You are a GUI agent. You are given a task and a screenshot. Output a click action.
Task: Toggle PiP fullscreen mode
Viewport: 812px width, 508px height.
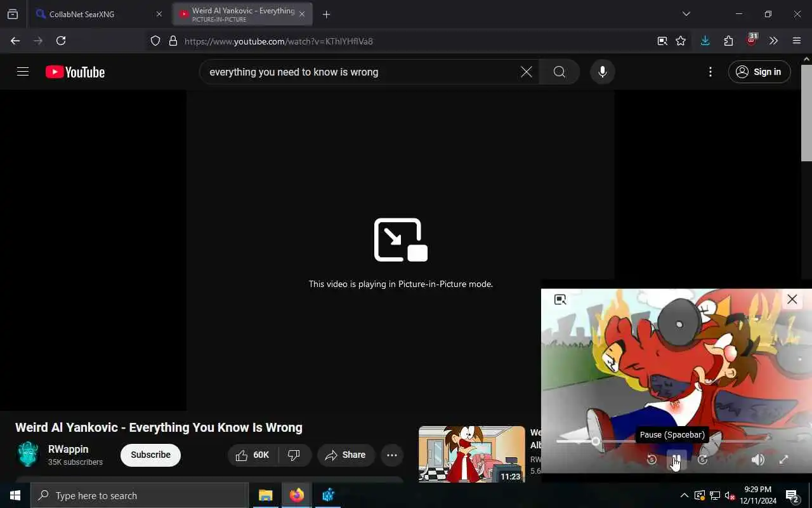pos(783,460)
